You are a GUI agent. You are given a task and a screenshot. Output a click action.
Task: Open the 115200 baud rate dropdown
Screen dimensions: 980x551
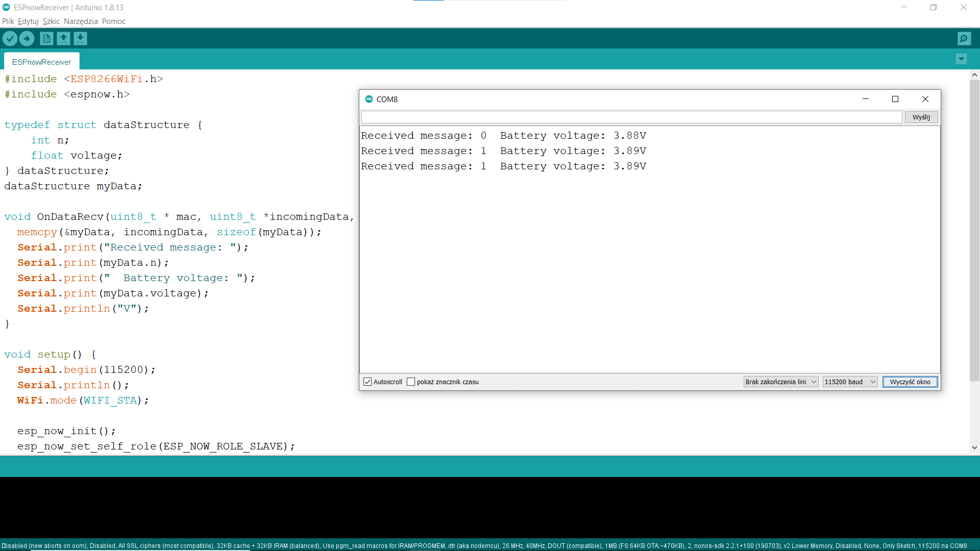click(x=850, y=382)
